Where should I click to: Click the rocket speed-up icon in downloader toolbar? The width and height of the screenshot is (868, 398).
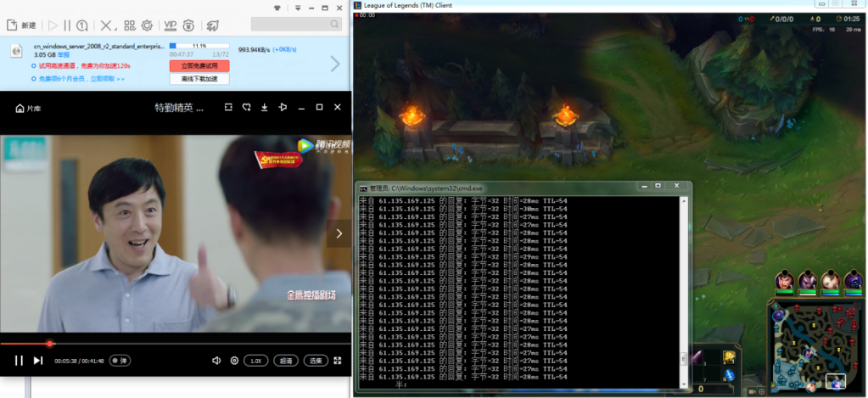(x=213, y=25)
